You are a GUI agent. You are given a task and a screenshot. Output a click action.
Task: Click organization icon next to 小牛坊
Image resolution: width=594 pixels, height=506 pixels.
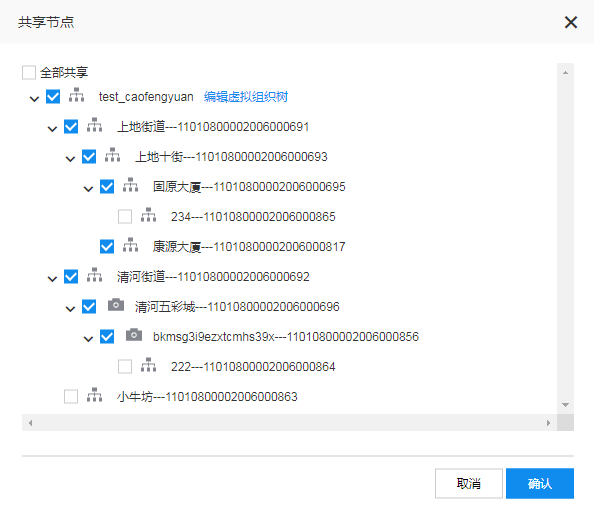tap(94, 395)
